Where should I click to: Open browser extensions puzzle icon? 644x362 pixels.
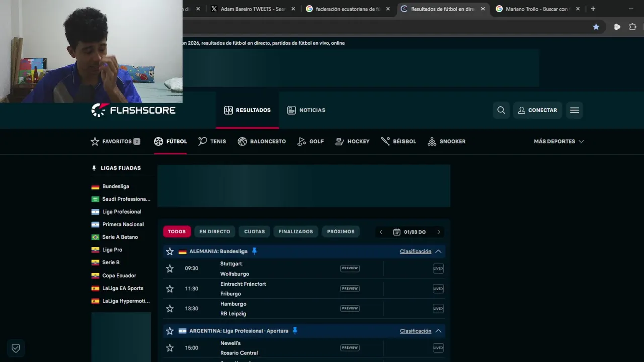click(633, 27)
